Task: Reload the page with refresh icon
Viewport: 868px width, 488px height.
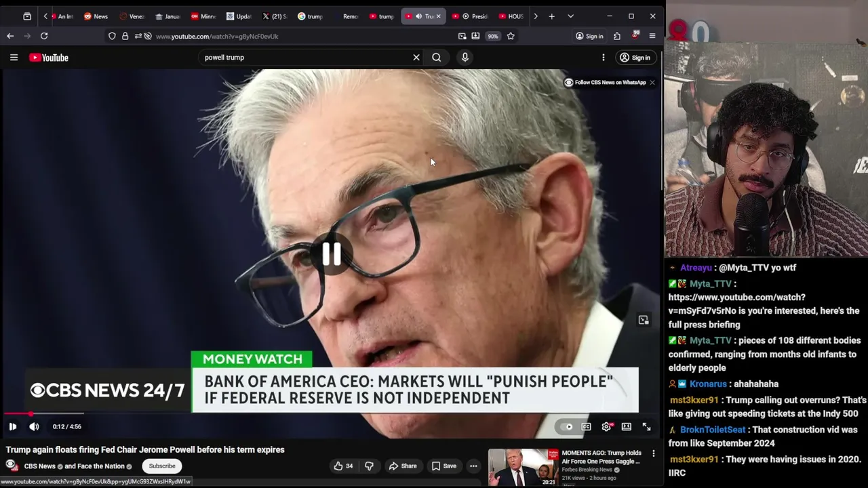Action: (x=44, y=36)
